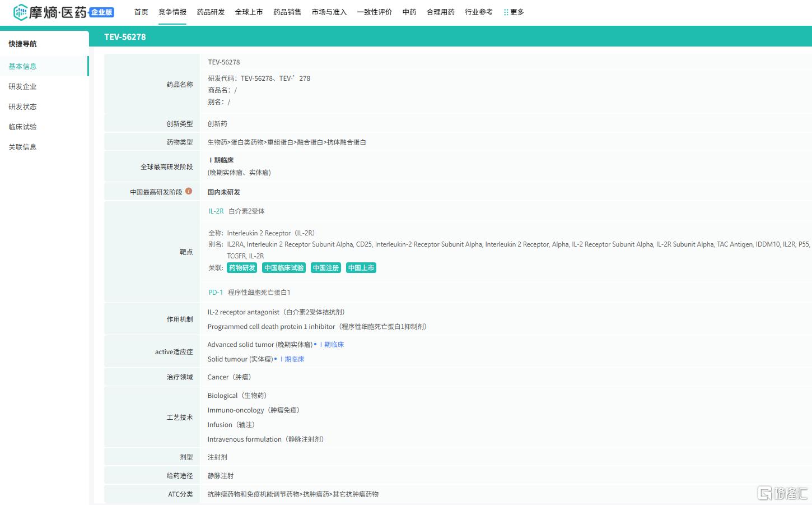Click Biological（生物药）text
The width and height of the screenshot is (812, 505).
click(237, 396)
